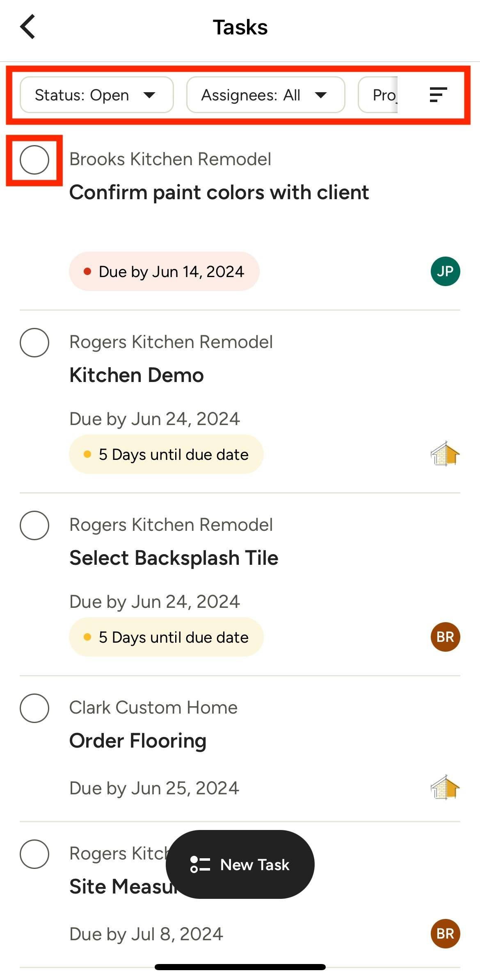Open the partially visible Pro filter
The width and height of the screenshot is (480, 980).
click(379, 95)
